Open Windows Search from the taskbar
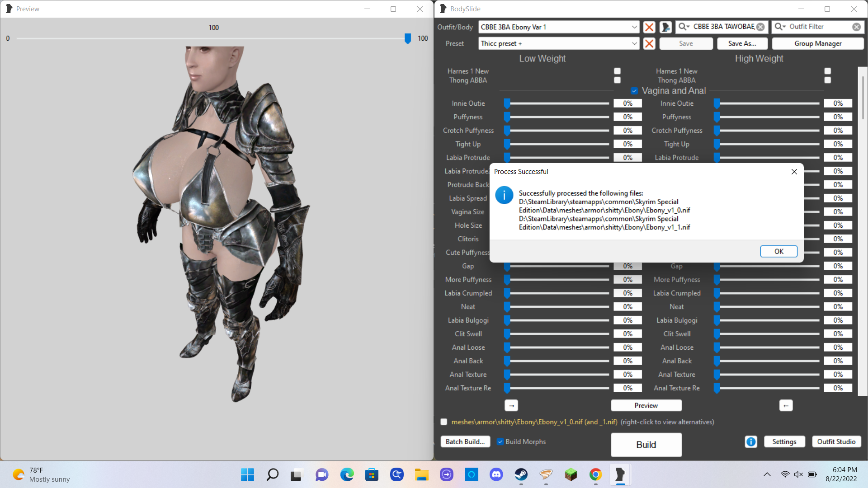 tap(272, 475)
